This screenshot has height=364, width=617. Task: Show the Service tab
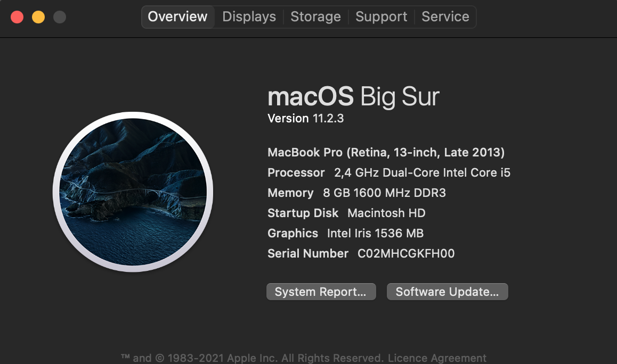pyautogui.click(x=445, y=16)
